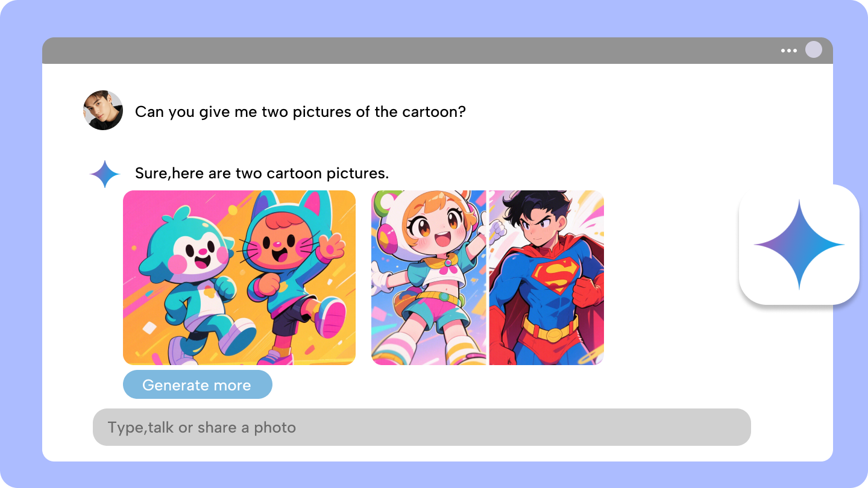Click the gray circle in the title bar
868x488 pixels.
click(814, 50)
